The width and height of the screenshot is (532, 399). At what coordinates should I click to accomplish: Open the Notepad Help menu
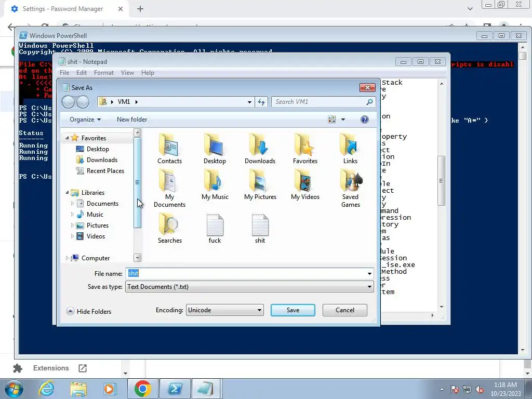[148, 73]
